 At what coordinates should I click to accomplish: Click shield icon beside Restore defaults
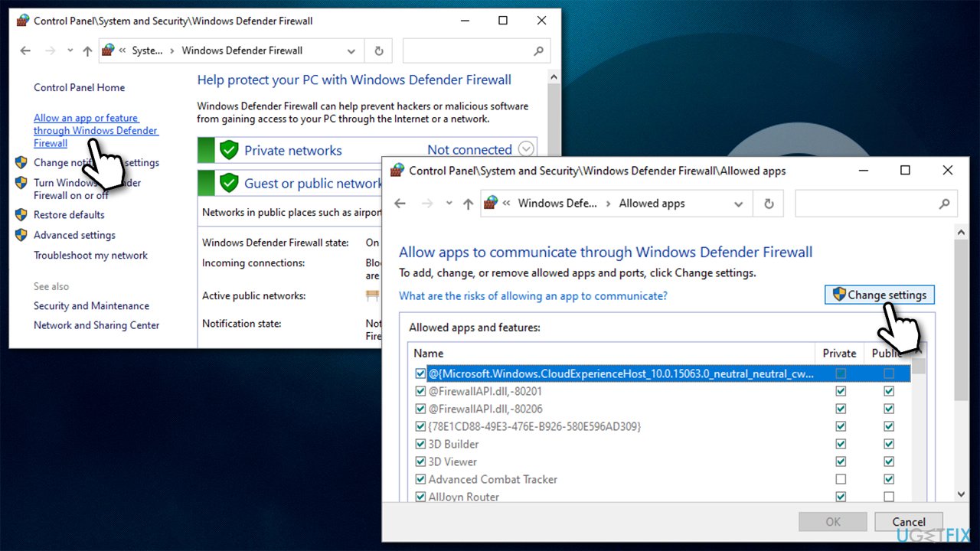(21, 214)
